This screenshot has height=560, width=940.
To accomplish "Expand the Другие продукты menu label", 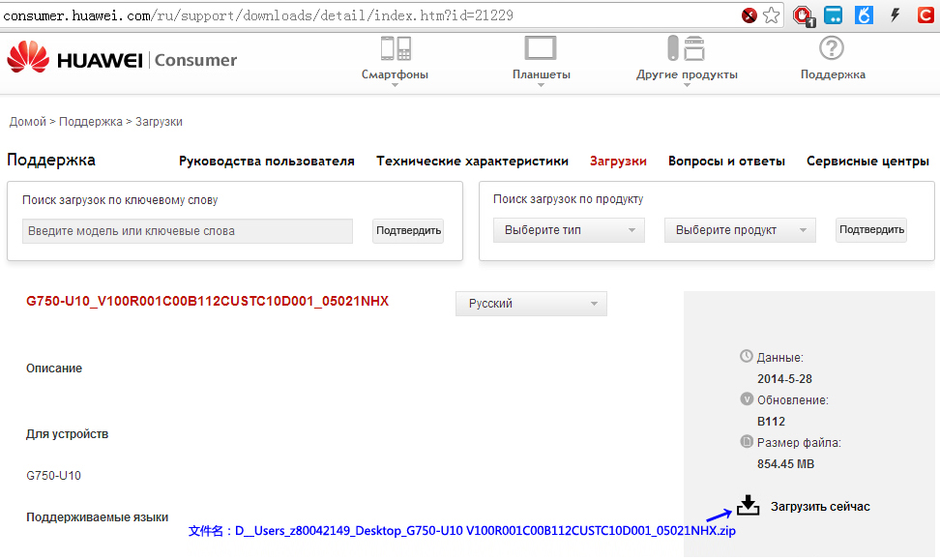I will [x=687, y=74].
